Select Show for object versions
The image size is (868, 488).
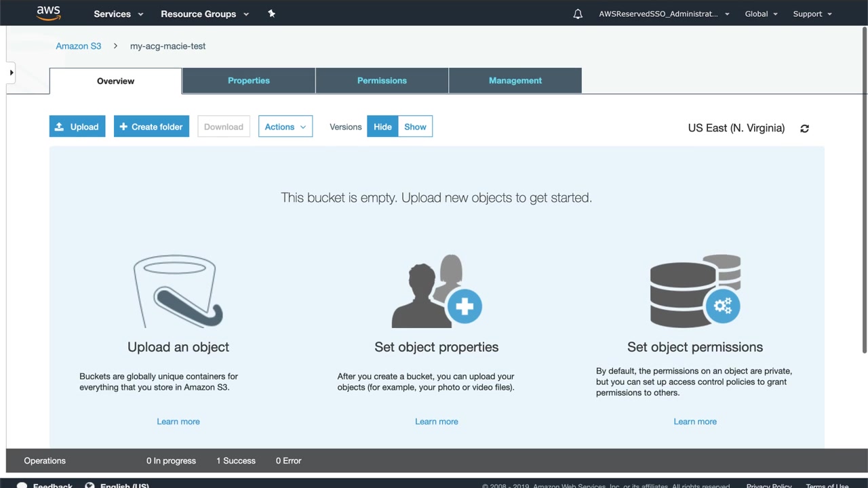click(x=415, y=127)
